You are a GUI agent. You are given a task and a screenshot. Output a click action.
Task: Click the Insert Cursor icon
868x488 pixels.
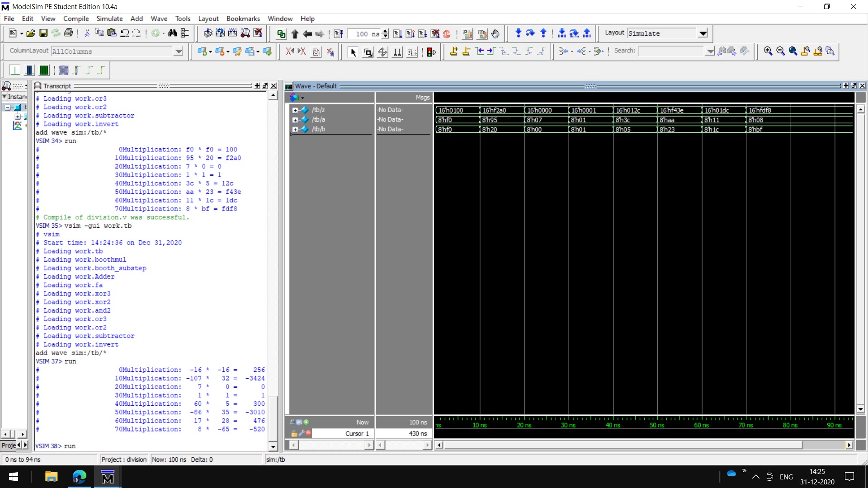click(x=454, y=52)
